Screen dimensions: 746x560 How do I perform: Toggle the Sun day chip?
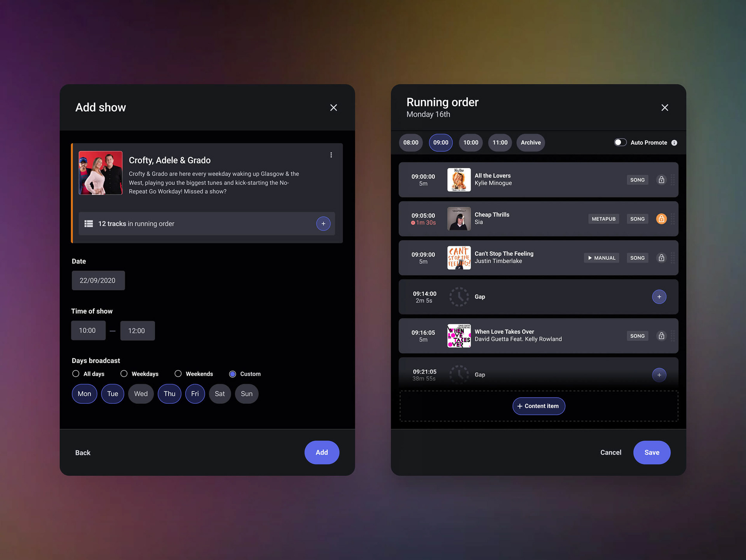tap(247, 394)
